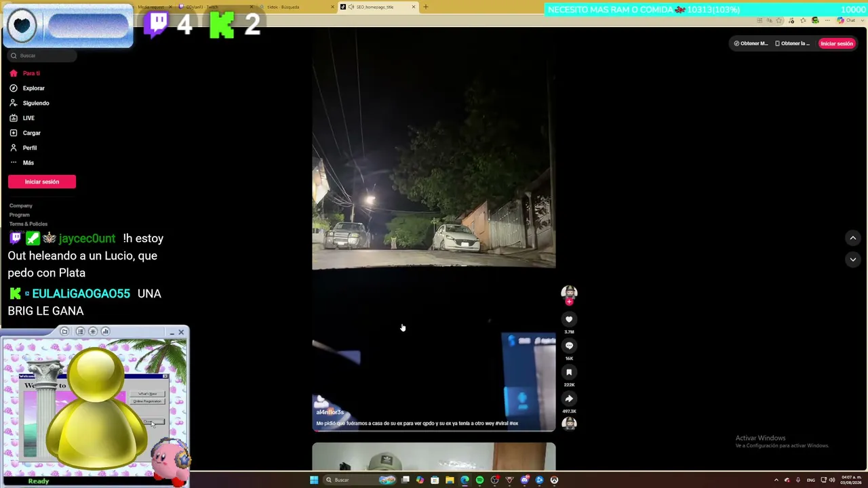Open the Program footer link
This screenshot has width=868, height=488.
pos(20,215)
